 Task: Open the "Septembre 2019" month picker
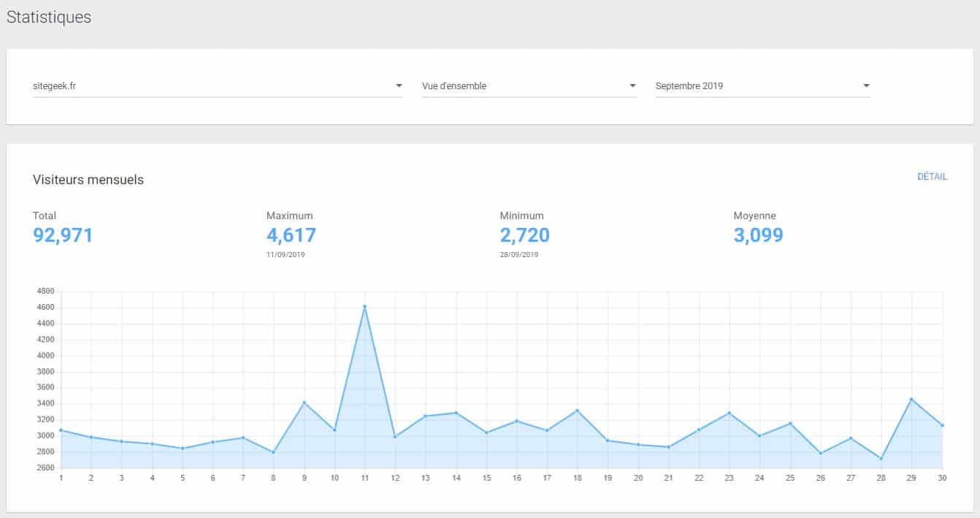pos(866,85)
